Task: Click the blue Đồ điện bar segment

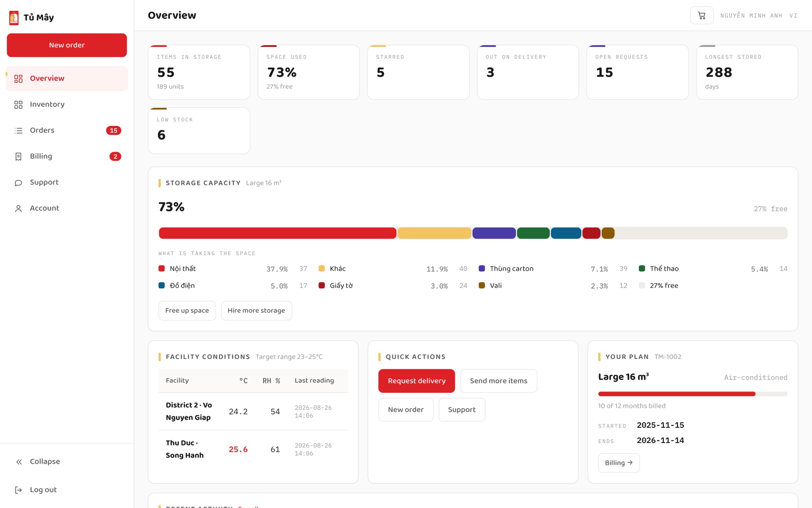Action: (566, 233)
